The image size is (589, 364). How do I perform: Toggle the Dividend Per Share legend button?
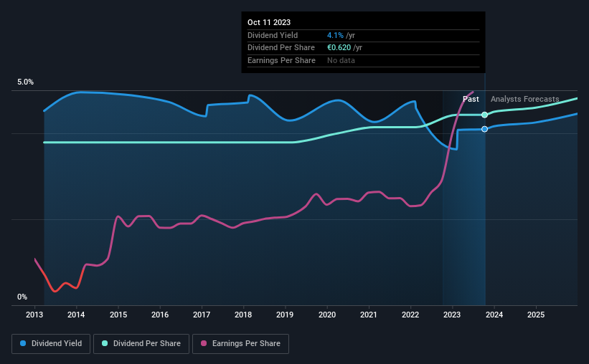tap(141, 344)
